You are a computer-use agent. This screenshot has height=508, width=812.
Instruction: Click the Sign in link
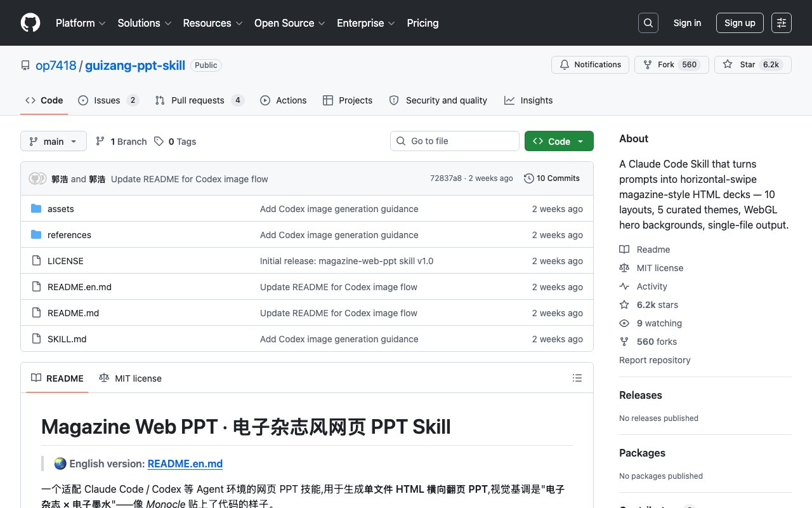coord(687,23)
